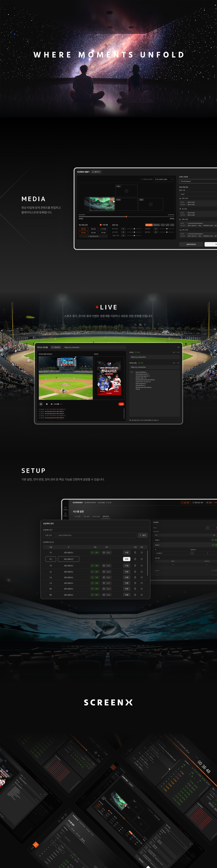Screen dimensions: 217x868
Task: Open the 장비 관리 settings tab
Action: click(x=106, y=517)
